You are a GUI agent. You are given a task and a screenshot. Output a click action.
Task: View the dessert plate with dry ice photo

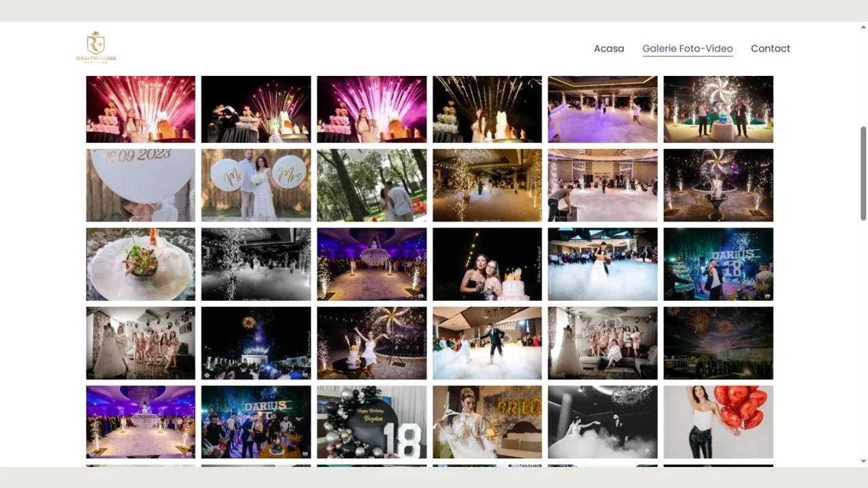point(140,264)
